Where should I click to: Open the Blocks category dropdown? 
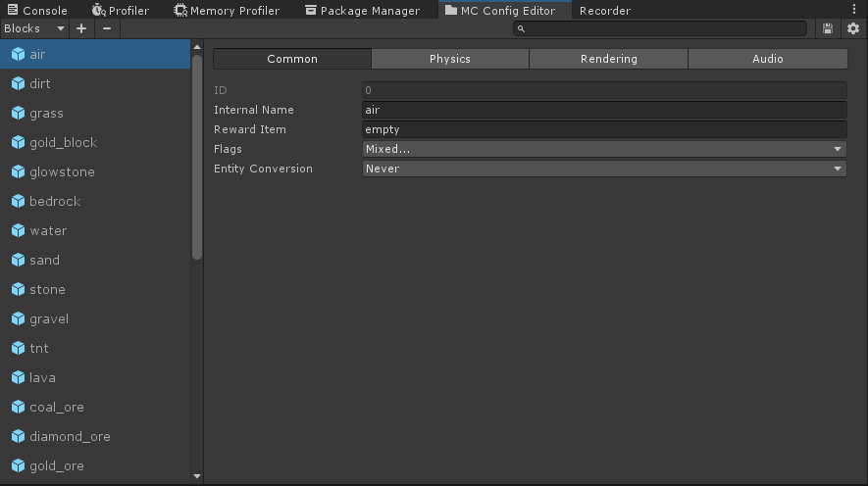tap(34, 28)
